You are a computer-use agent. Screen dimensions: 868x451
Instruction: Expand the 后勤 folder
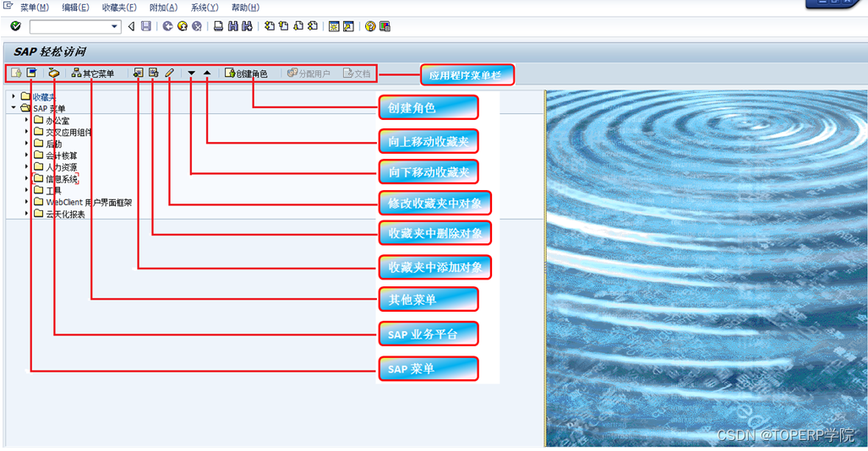(x=26, y=143)
